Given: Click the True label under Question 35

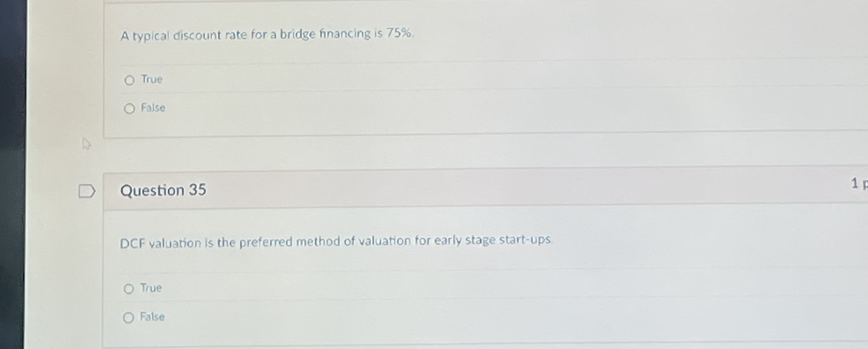Looking at the screenshot, I should pyautogui.click(x=151, y=288).
